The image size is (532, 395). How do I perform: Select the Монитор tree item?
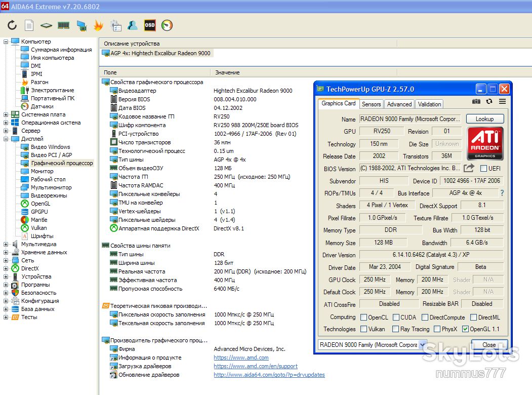[42, 171]
